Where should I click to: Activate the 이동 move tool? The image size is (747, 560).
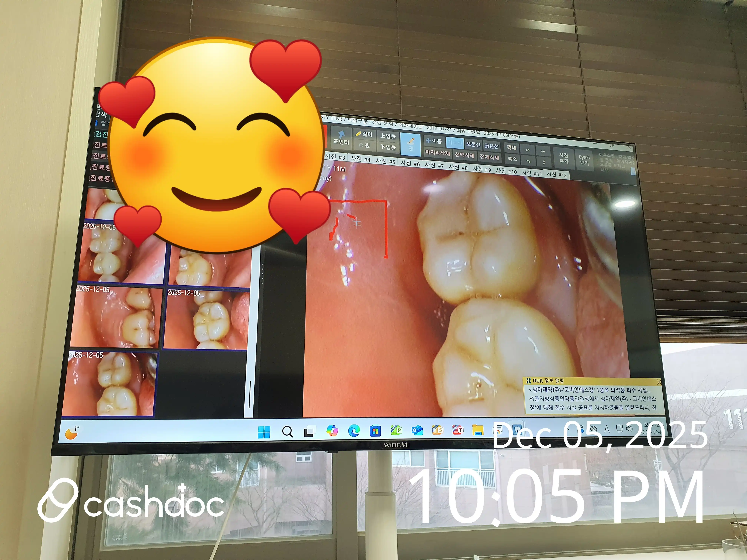point(434,141)
